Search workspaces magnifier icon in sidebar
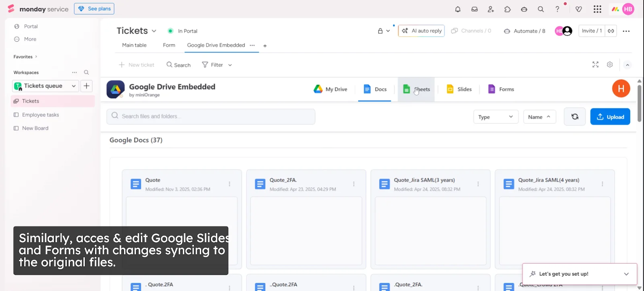 click(86, 72)
